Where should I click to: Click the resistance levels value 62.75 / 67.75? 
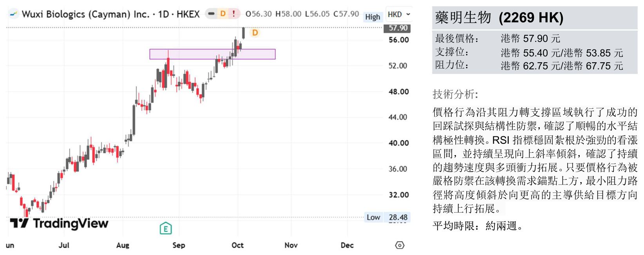(562, 65)
